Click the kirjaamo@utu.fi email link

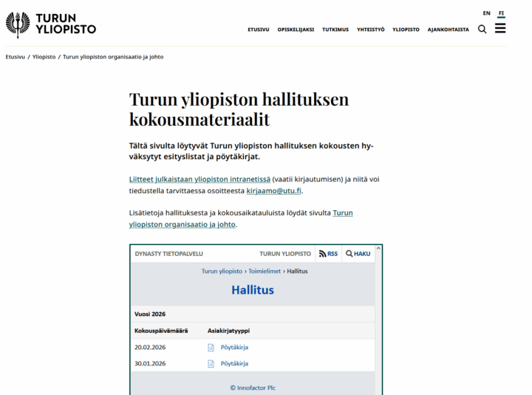point(273,191)
